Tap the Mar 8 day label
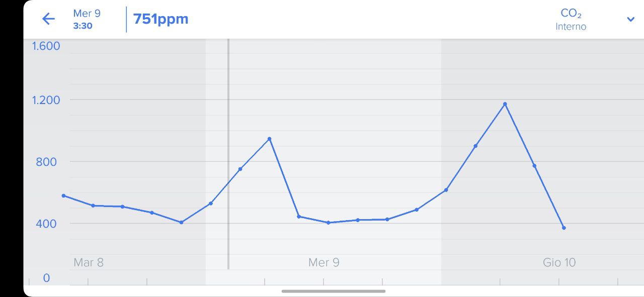Image resolution: width=644 pixels, height=297 pixels. click(89, 262)
